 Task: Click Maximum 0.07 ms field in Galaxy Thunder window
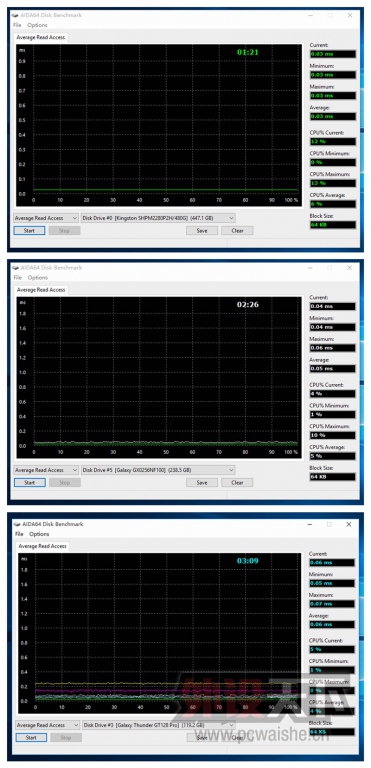(x=332, y=604)
